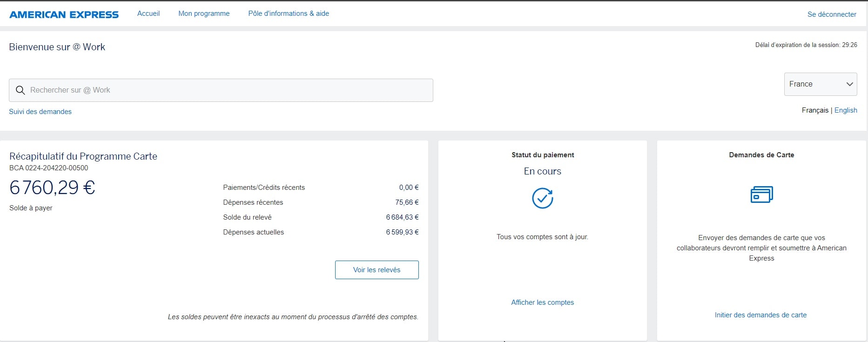Click Initier des demandes de carte
Viewport: 868px width, 342px height.
click(760, 315)
